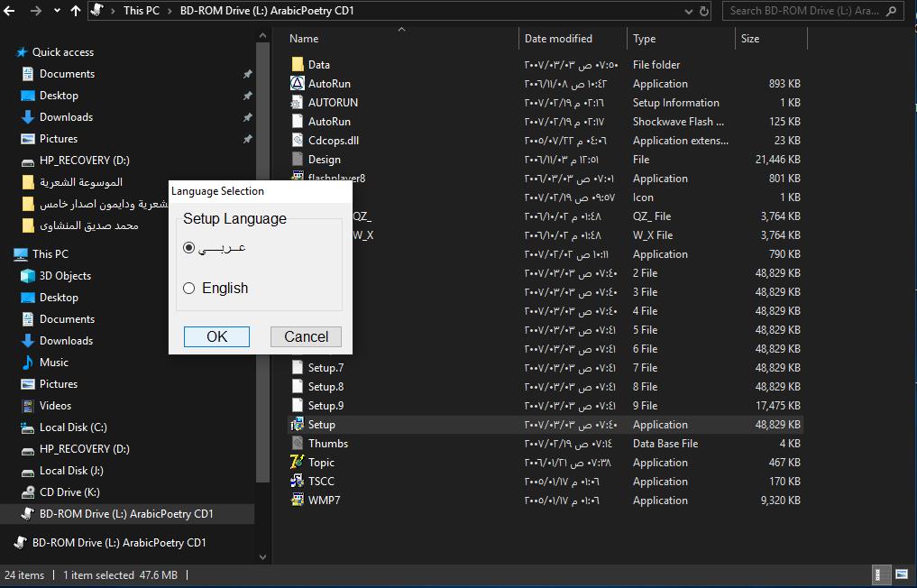This screenshot has height=588, width=917.
Task: Select the Topic application icon
Action: click(299, 463)
